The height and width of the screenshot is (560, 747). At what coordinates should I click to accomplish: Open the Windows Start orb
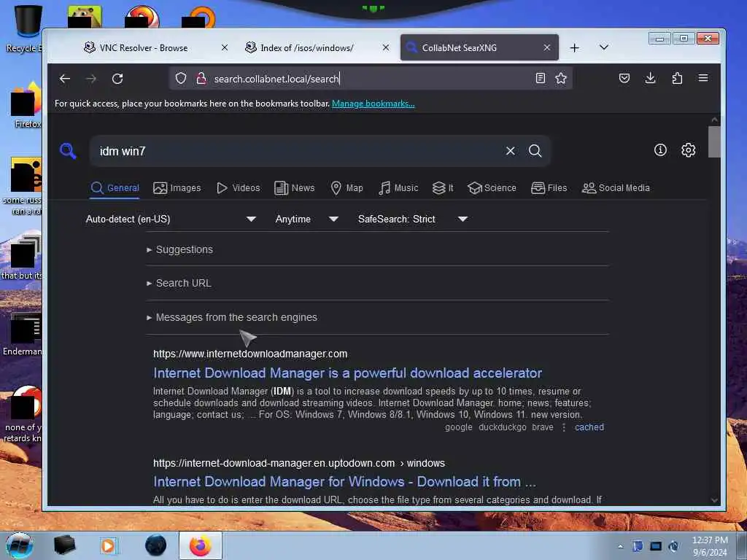click(x=19, y=545)
